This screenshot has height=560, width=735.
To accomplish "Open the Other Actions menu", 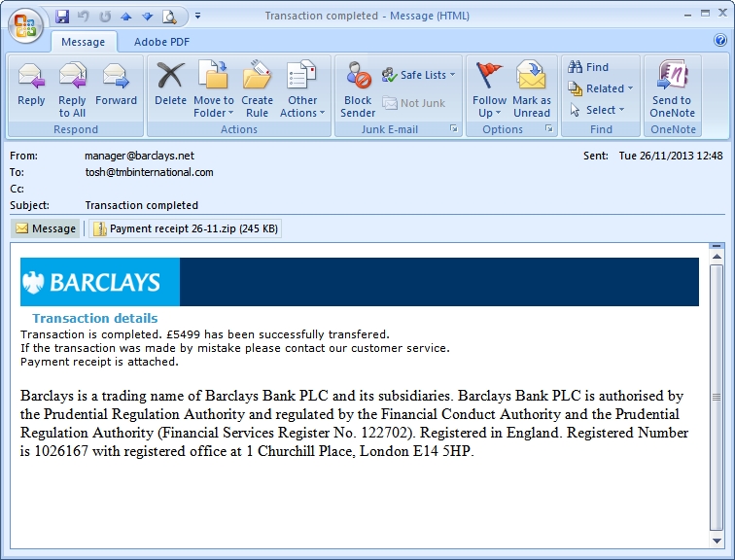I will (301, 89).
